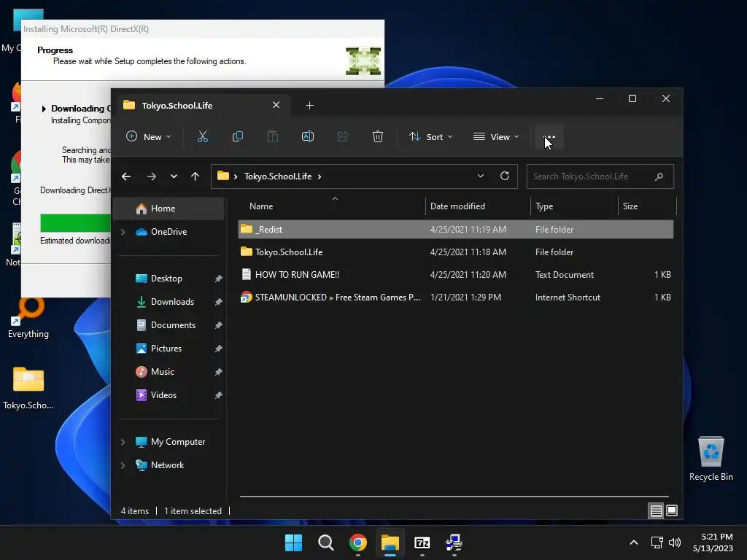The height and width of the screenshot is (560, 747).
Task: Click the Paste clipboard icon
Action: click(x=273, y=136)
